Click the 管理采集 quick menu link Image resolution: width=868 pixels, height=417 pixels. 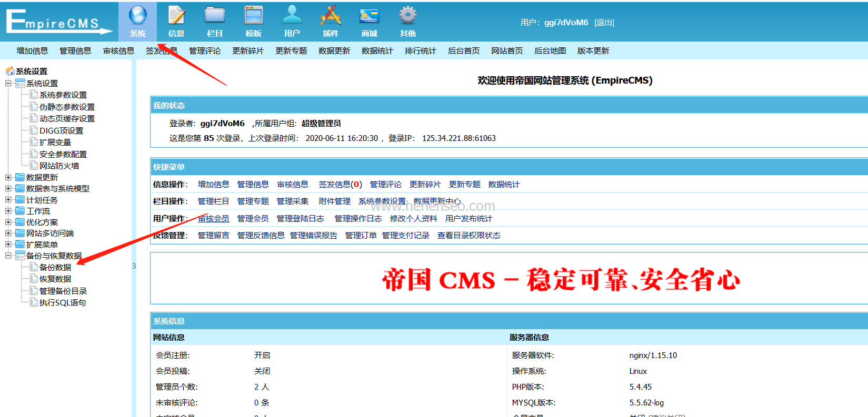pos(293,201)
